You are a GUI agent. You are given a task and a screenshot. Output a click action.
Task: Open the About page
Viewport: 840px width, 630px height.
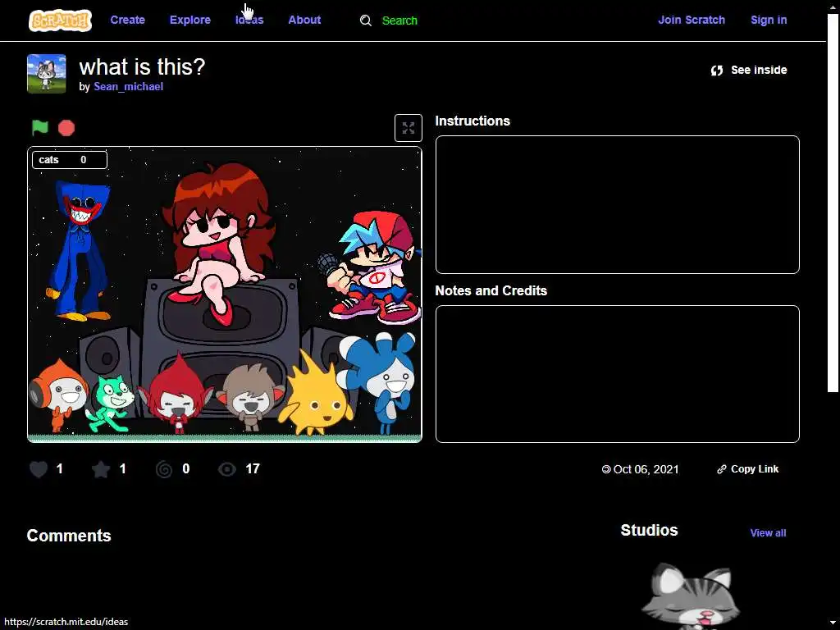click(x=304, y=20)
